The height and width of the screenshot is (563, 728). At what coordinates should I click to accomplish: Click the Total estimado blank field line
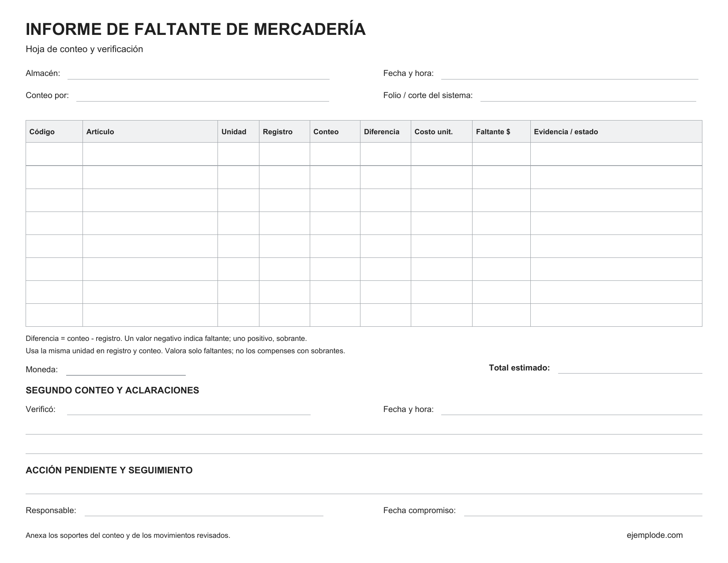(630, 368)
